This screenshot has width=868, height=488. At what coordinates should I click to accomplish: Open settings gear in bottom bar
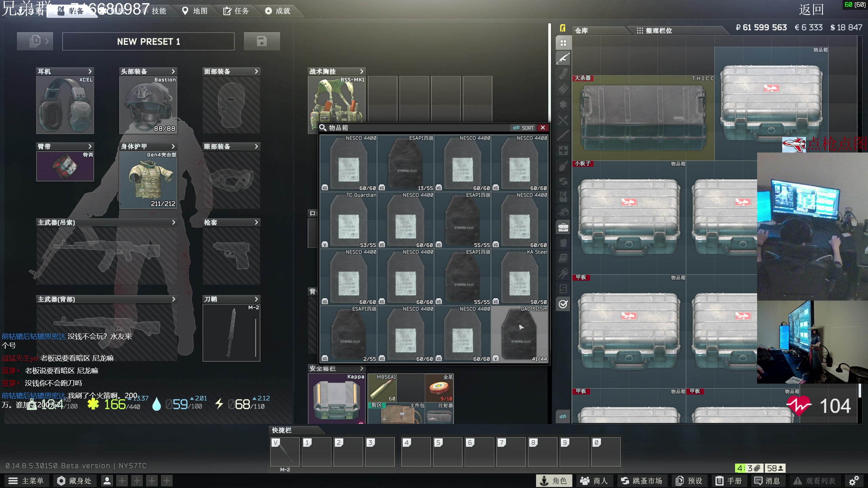pyautogui.click(x=854, y=481)
